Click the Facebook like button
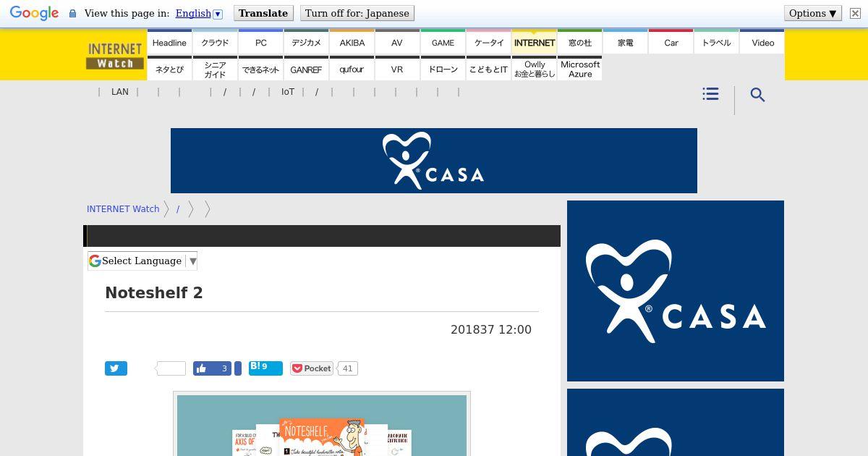 212,368
